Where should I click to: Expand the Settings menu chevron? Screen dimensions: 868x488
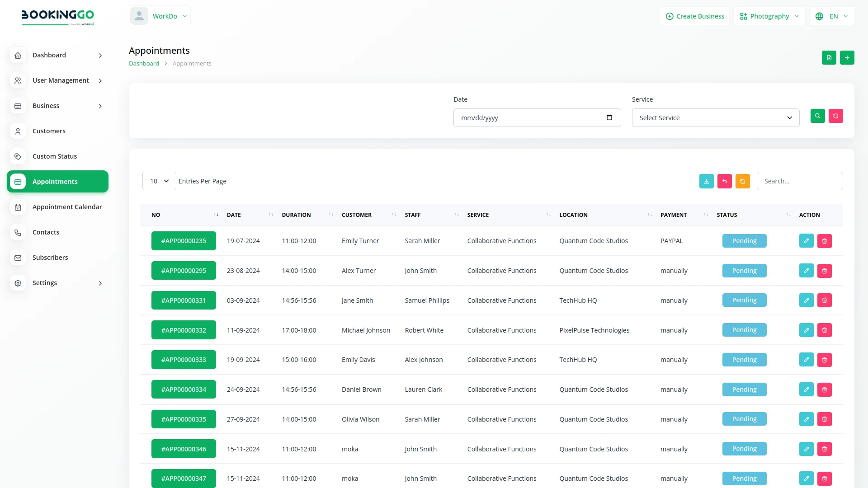click(100, 283)
